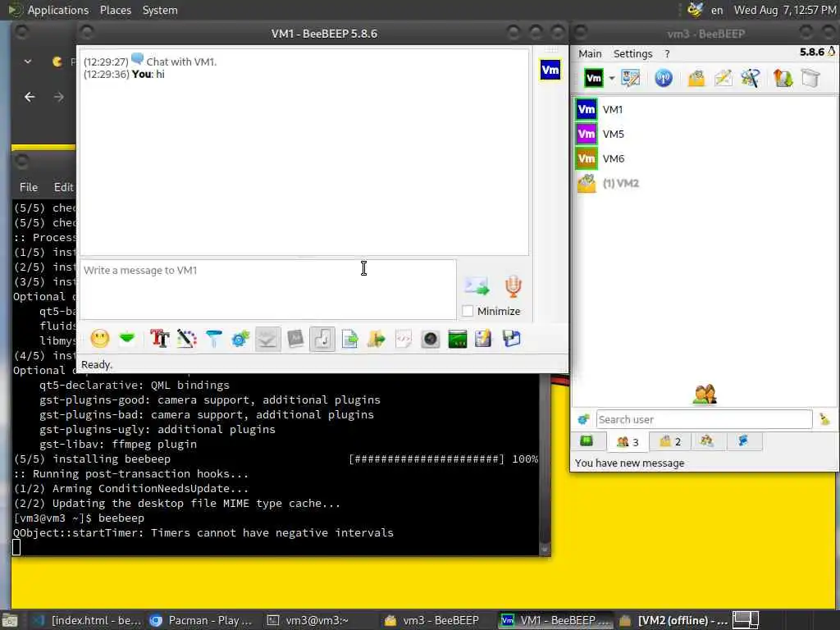Switch to [VM2 (offline) taskbar item
Viewport: 840px width, 630px height.
pos(674,620)
